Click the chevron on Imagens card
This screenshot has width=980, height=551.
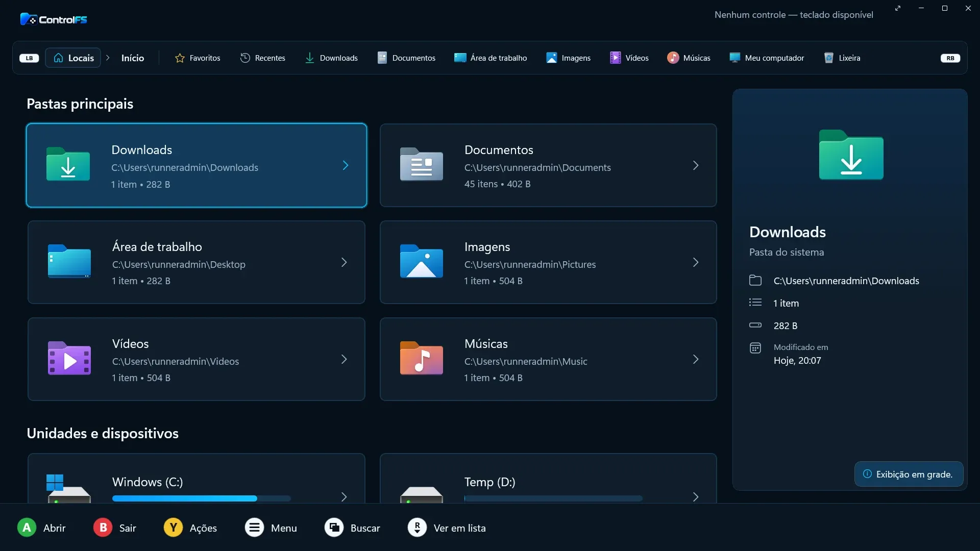point(696,262)
